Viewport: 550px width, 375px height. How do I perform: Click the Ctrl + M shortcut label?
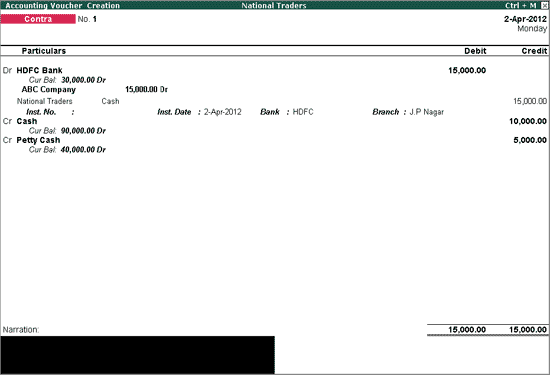coord(521,5)
